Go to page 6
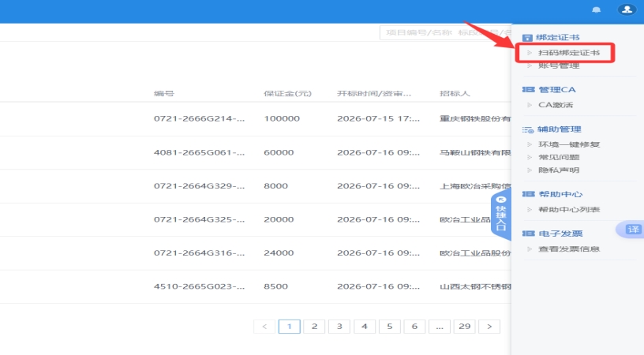Viewport: 644px width, 355px height. [414, 327]
